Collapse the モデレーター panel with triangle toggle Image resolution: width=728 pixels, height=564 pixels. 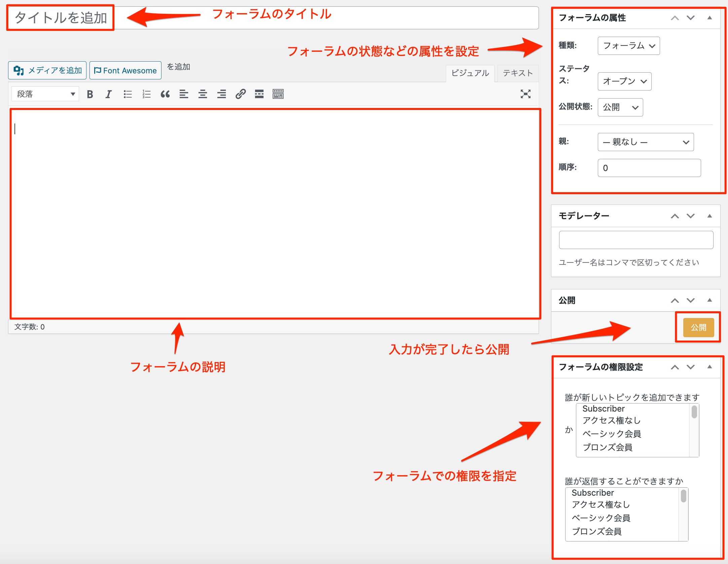tap(709, 216)
